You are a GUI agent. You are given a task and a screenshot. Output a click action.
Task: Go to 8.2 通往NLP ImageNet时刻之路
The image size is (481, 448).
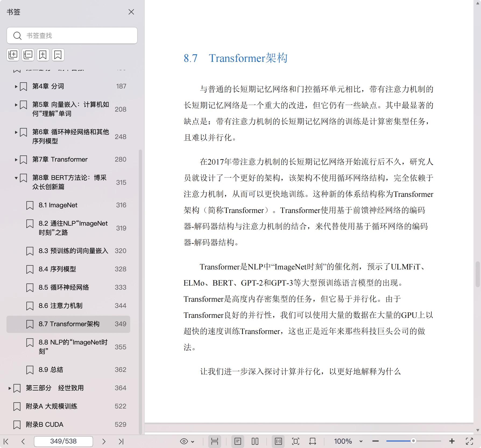pos(73,228)
